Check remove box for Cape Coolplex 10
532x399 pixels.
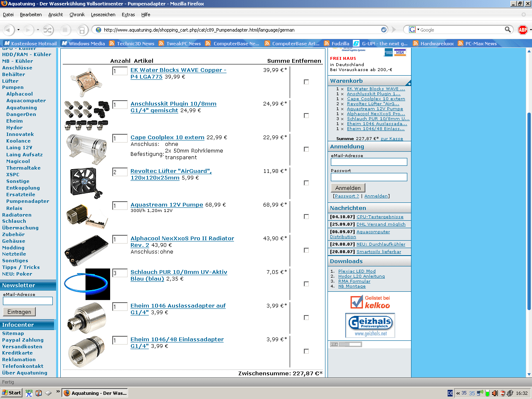tap(306, 149)
